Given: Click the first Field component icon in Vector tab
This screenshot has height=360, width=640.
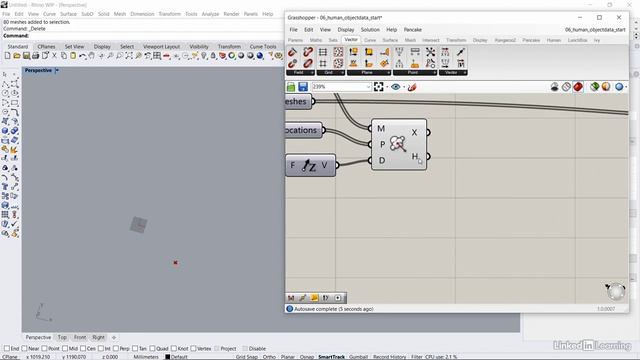Looking at the screenshot, I should pos(292,52).
